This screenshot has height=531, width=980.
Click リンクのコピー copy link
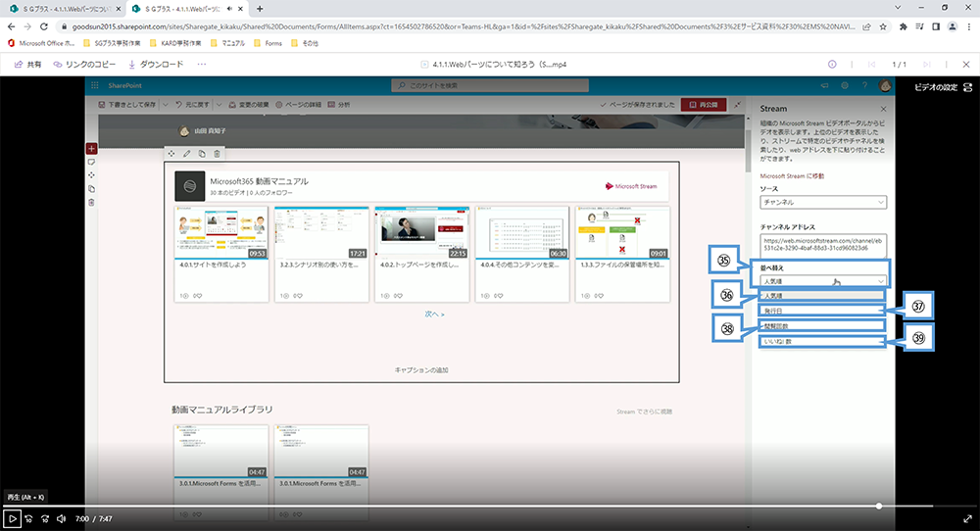(x=84, y=65)
